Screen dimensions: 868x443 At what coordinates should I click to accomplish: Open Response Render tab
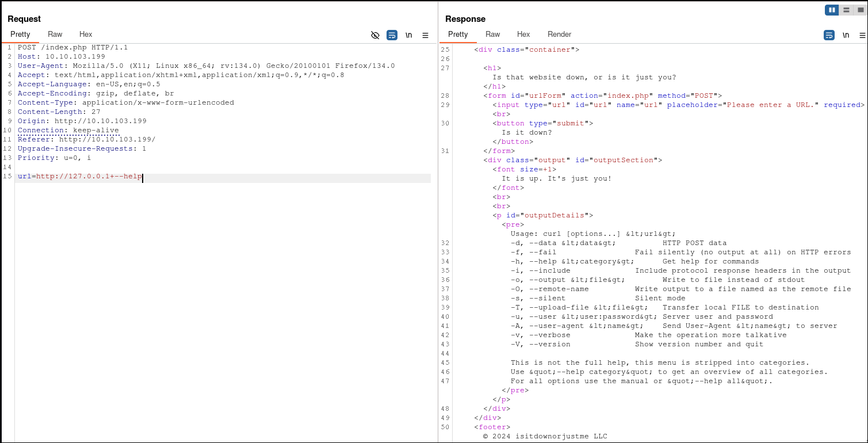[x=560, y=35]
